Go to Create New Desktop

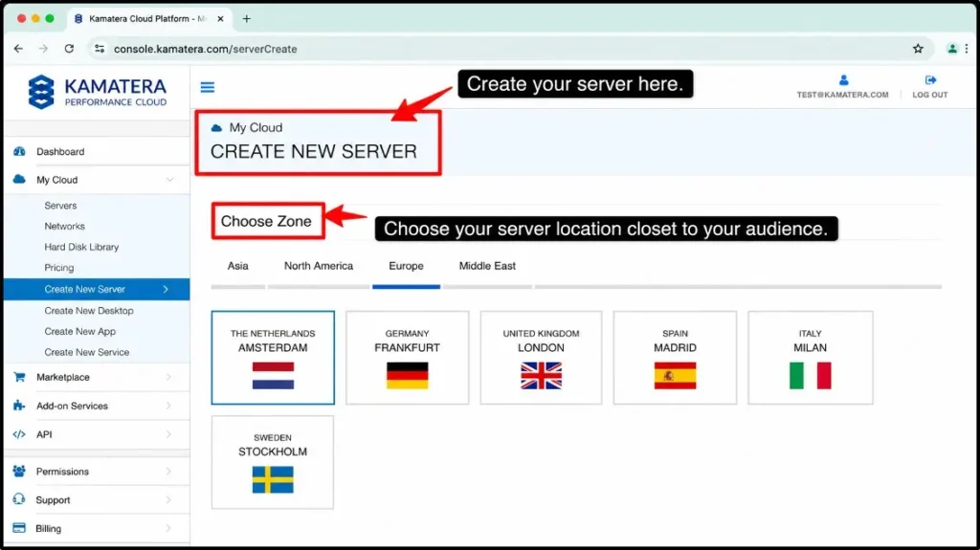point(89,311)
